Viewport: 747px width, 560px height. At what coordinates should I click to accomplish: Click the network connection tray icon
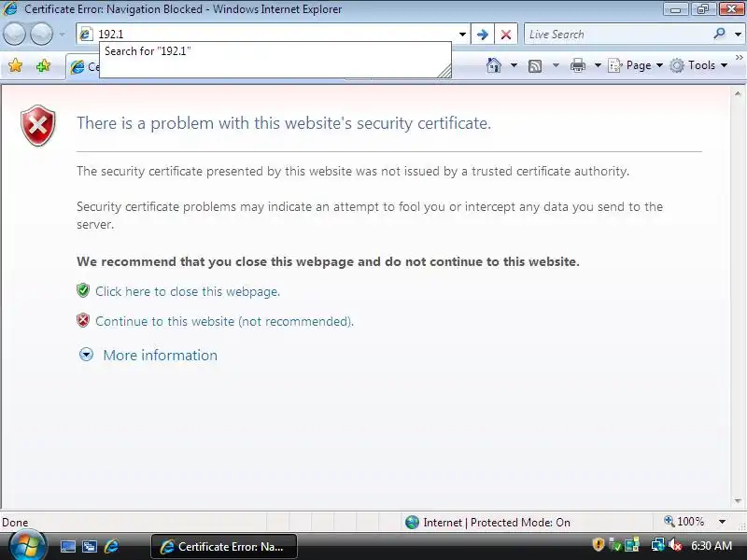tap(658, 544)
